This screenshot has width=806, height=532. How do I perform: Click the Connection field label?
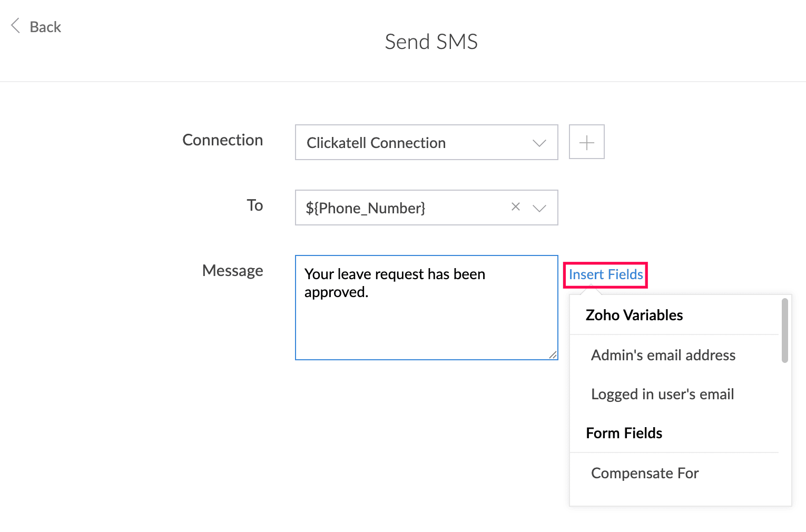222,140
